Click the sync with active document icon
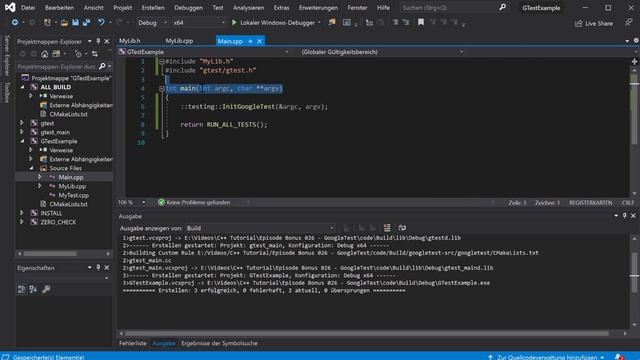This screenshot has height=360, width=640. [x=95, y=54]
